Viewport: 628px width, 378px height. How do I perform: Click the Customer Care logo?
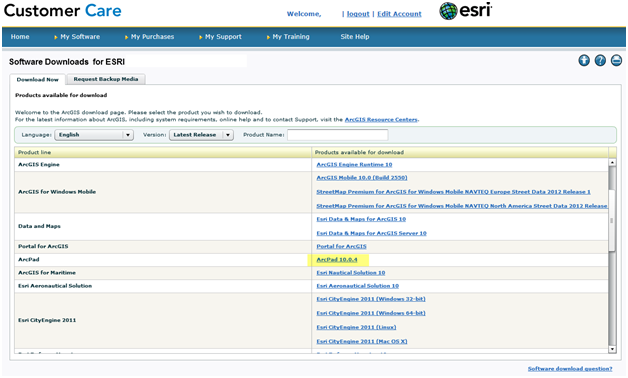[x=62, y=10]
